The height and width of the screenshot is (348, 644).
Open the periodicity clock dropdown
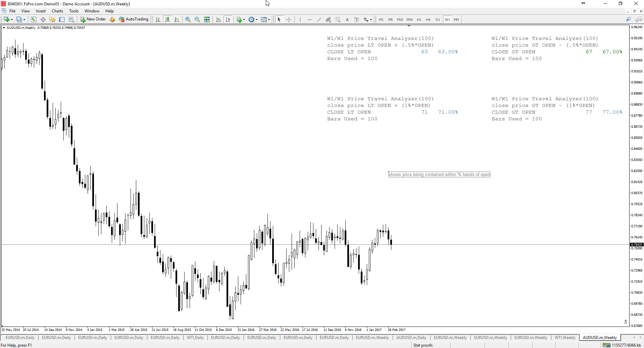[x=257, y=20]
